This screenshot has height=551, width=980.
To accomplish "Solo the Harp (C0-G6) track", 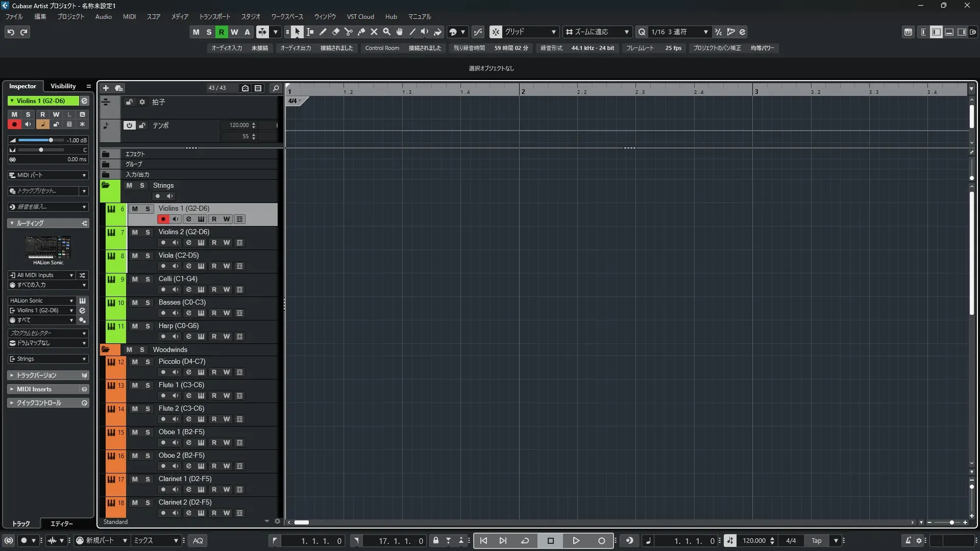I will [148, 326].
